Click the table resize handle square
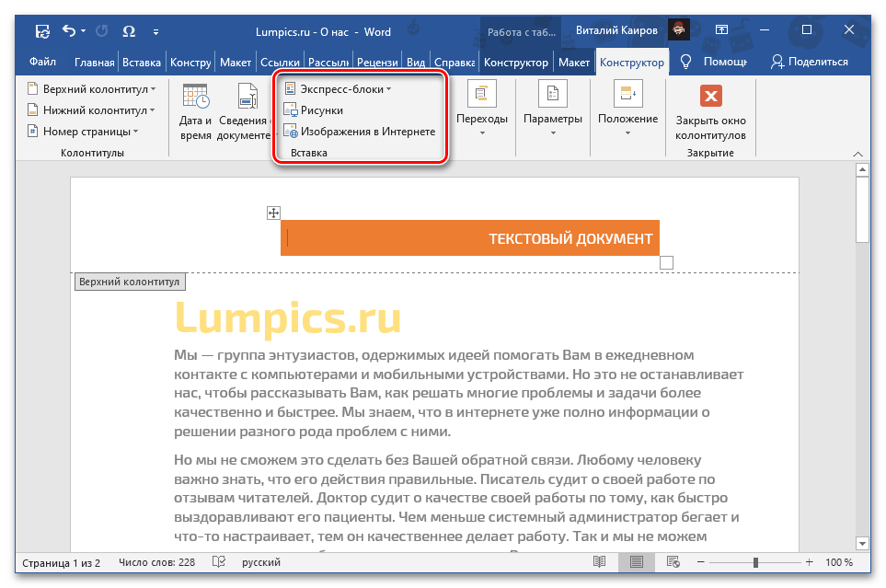The width and height of the screenshot is (886, 588). pyautogui.click(x=666, y=262)
